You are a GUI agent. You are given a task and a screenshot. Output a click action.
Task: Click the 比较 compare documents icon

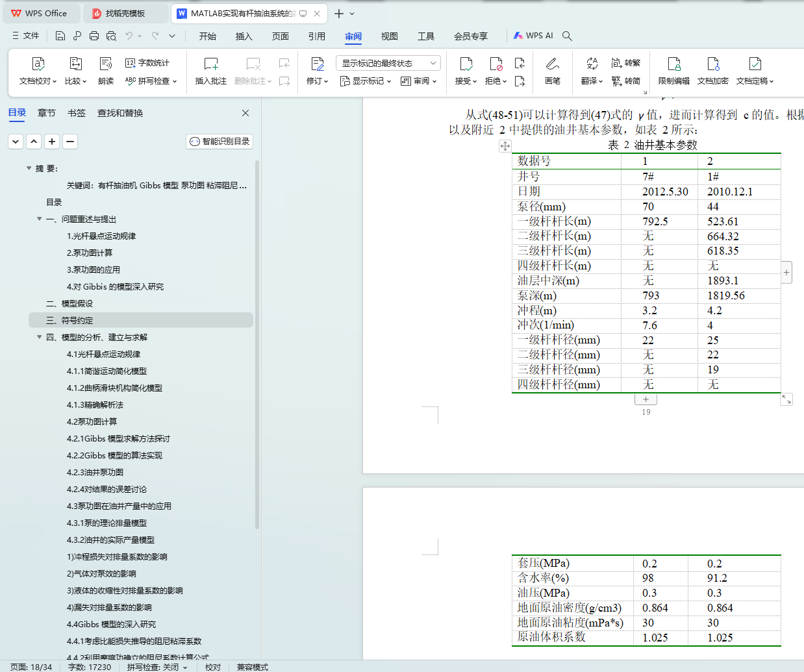pyautogui.click(x=75, y=64)
